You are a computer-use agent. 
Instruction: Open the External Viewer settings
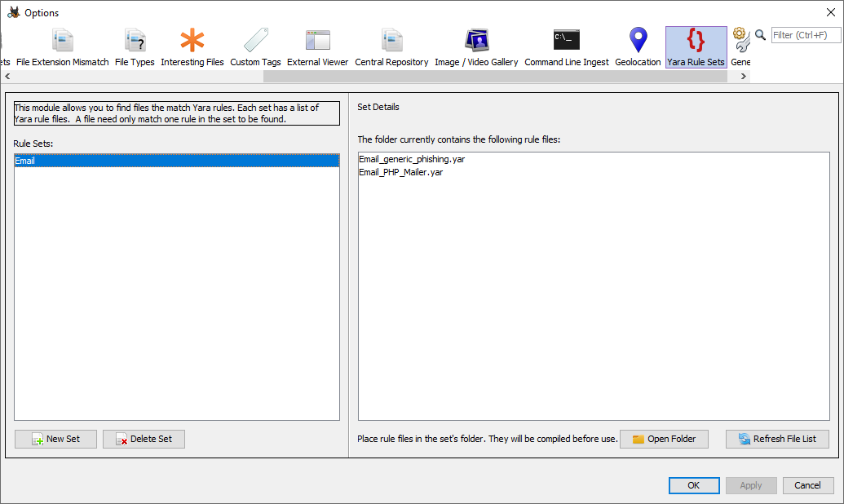[x=317, y=47]
